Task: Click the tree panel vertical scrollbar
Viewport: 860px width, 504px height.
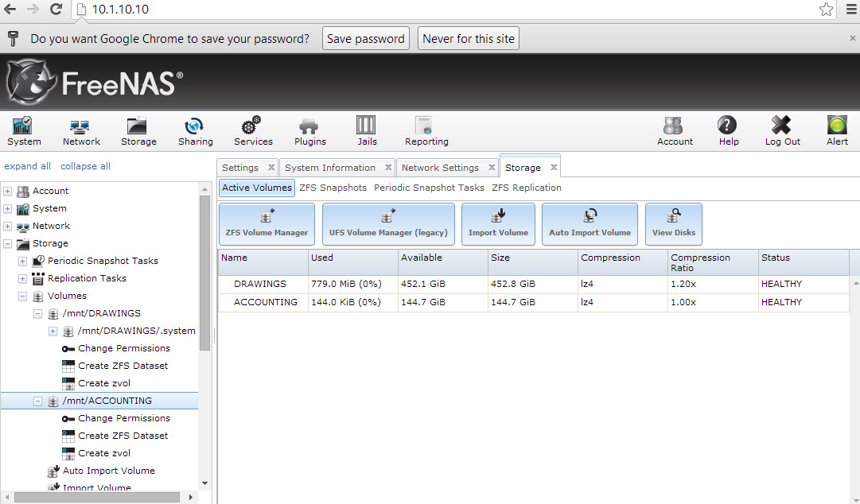Action: click(204, 273)
